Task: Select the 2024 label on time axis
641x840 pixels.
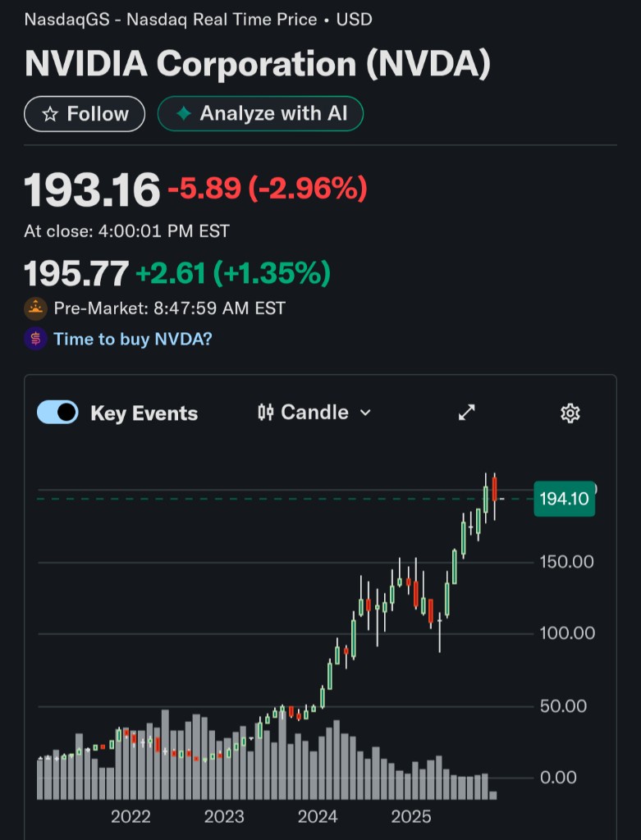Action: (x=318, y=816)
